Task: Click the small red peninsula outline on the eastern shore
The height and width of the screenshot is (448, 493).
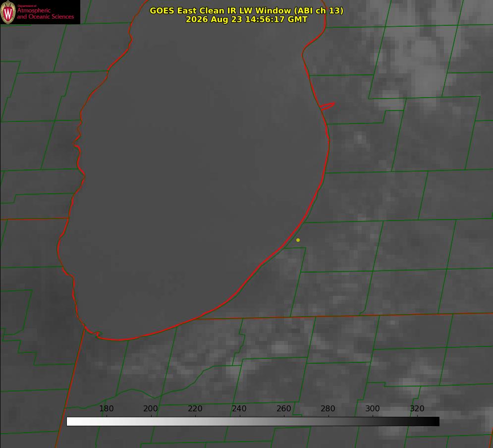Action: pyautogui.click(x=327, y=106)
